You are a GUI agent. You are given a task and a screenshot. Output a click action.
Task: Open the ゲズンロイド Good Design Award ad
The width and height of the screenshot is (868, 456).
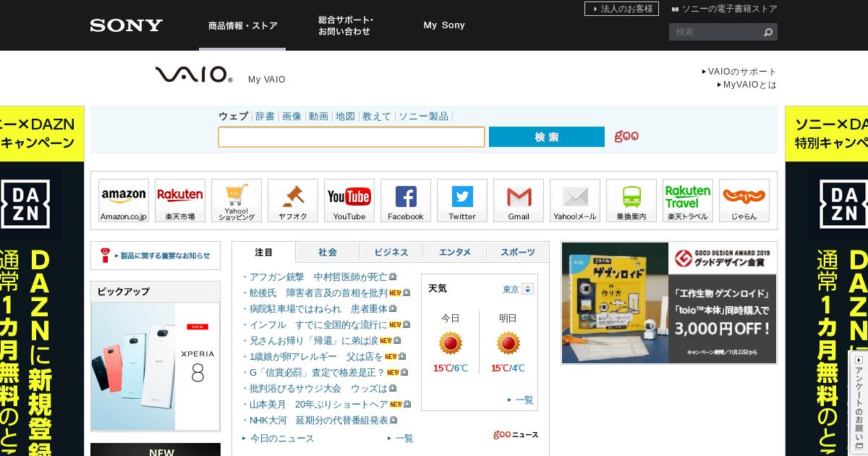[669, 303]
